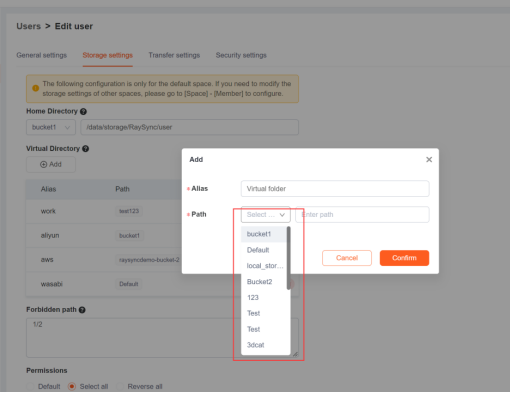Switch to the General settings tab
511x393 pixels.
click(42, 55)
